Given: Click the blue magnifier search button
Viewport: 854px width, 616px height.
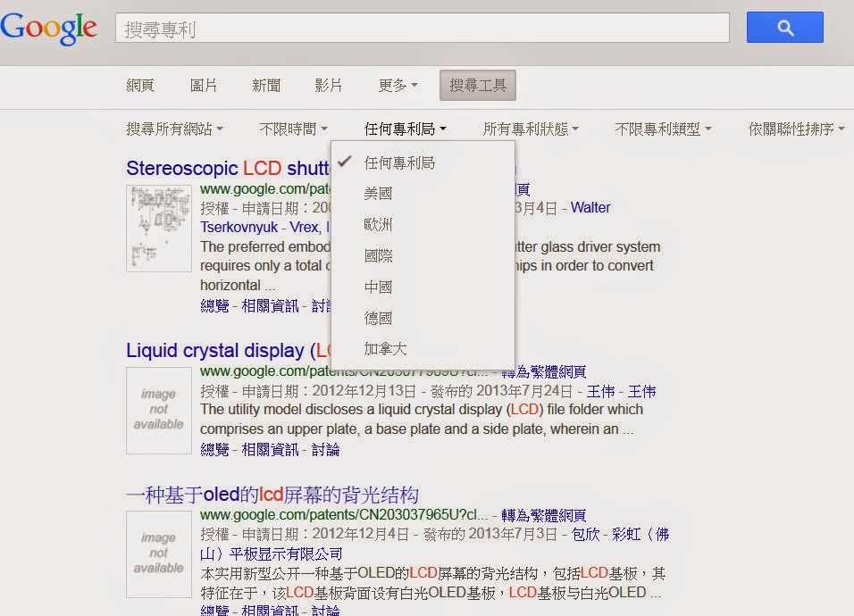Looking at the screenshot, I should (x=785, y=27).
